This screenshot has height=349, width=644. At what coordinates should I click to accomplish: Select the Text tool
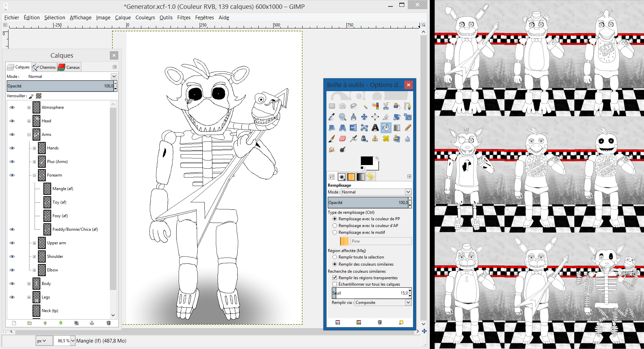pos(375,128)
